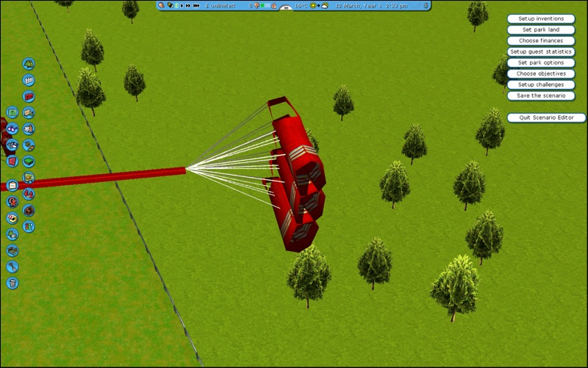This screenshot has width=588, height=368.
Task: Select the colored bars icon
Action: pyautogui.click(x=29, y=227)
